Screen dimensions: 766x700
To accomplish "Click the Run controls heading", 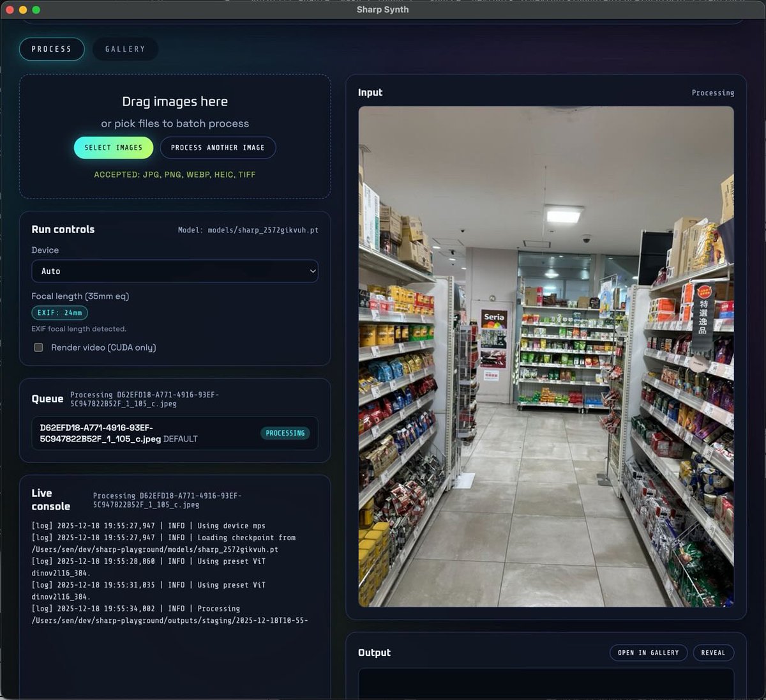I will point(63,229).
